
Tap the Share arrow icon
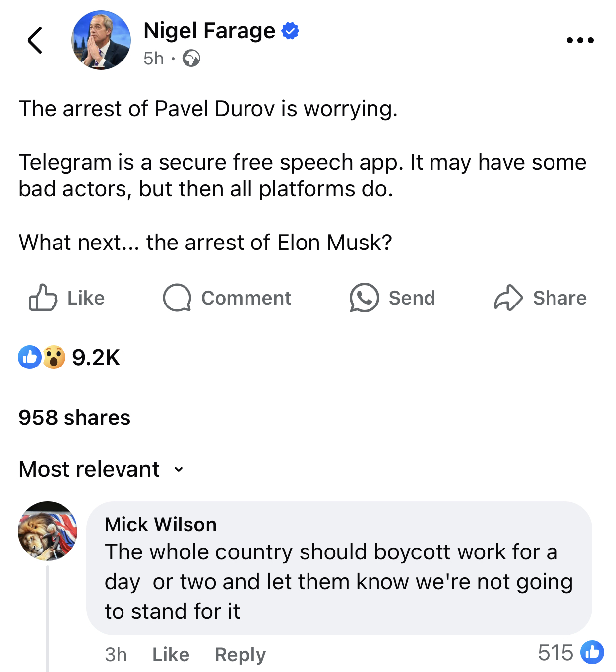[x=508, y=298]
